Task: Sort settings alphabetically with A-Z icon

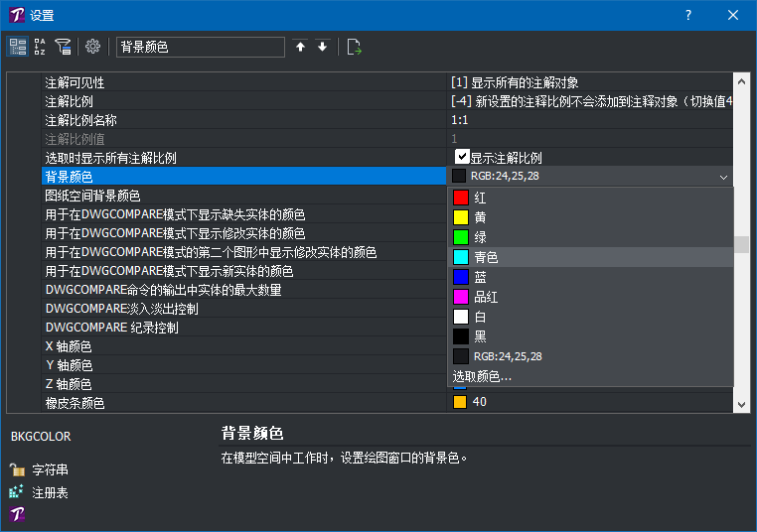Action: (41, 47)
